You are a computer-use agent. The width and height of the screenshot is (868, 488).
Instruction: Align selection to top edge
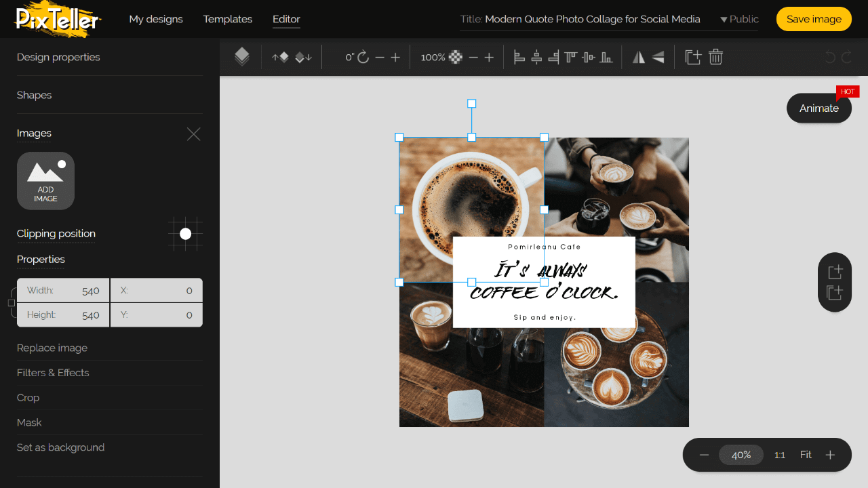click(571, 58)
